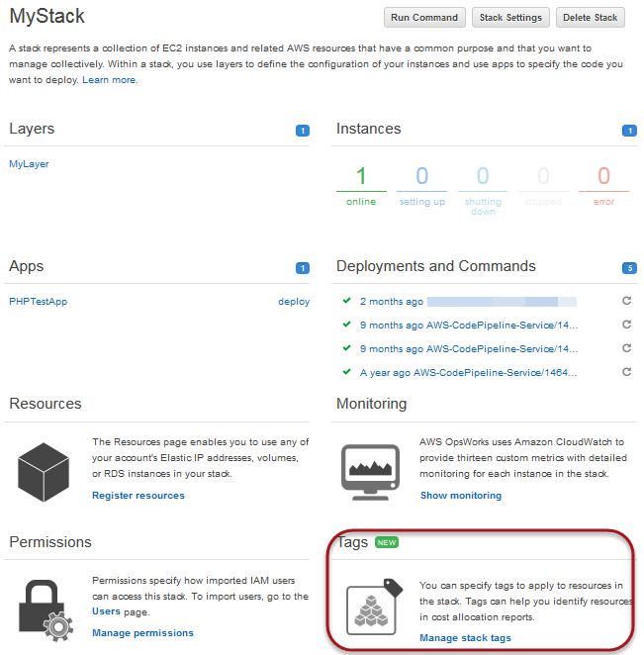This screenshot has width=644, height=655.
Task: Open Register resources link
Action: click(138, 496)
